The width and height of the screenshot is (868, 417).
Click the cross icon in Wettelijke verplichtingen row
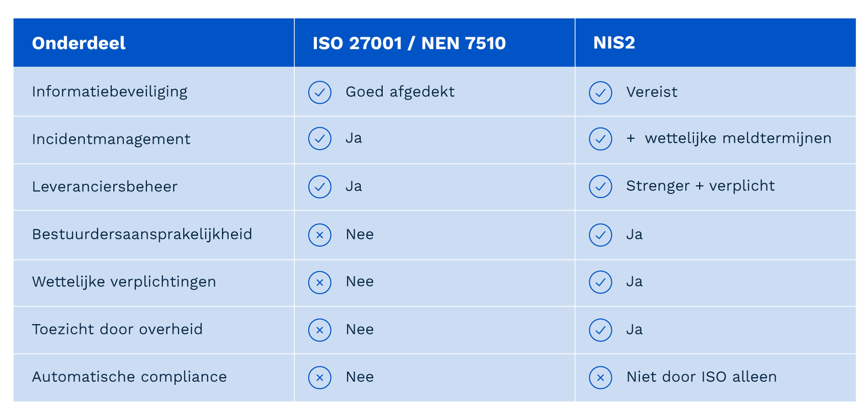(320, 282)
